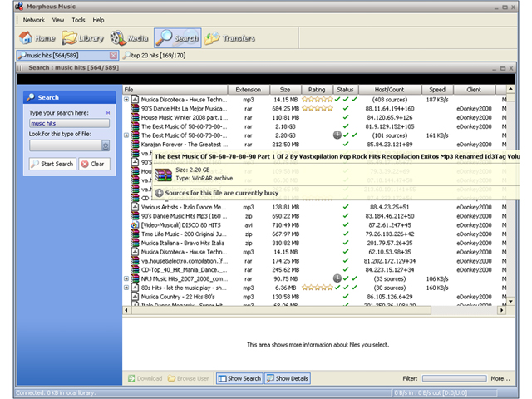Click the clock status icon on NRJ Music Hits row
Screen dimensions: 532x399
337,278
